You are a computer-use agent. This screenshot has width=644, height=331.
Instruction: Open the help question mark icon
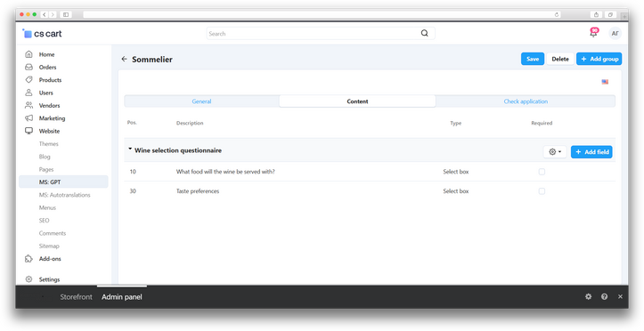pyautogui.click(x=604, y=296)
